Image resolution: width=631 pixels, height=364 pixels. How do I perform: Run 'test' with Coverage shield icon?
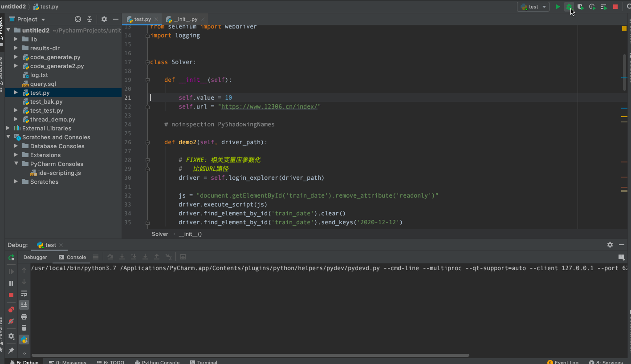580,7
